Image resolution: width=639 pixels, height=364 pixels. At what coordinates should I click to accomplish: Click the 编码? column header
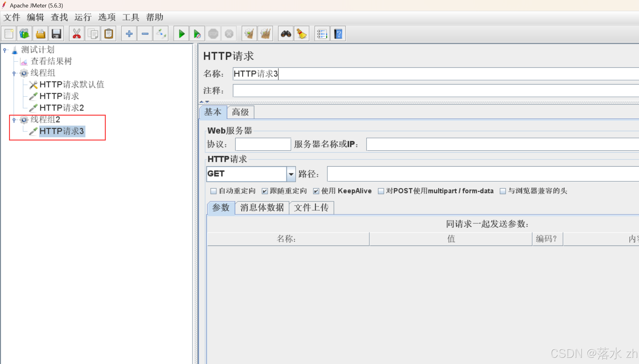click(x=548, y=239)
